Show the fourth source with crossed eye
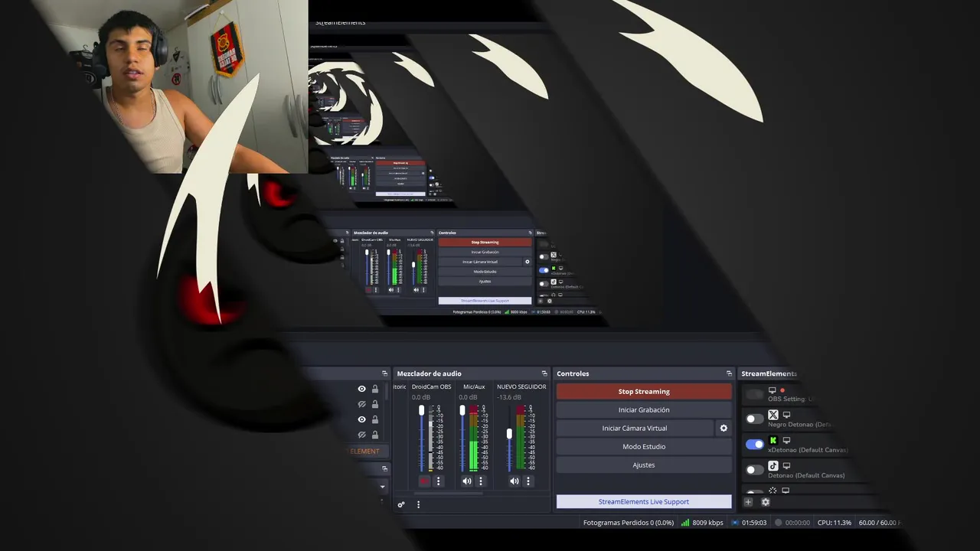Viewport: 980px width, 551px height. tap(361, 435)
